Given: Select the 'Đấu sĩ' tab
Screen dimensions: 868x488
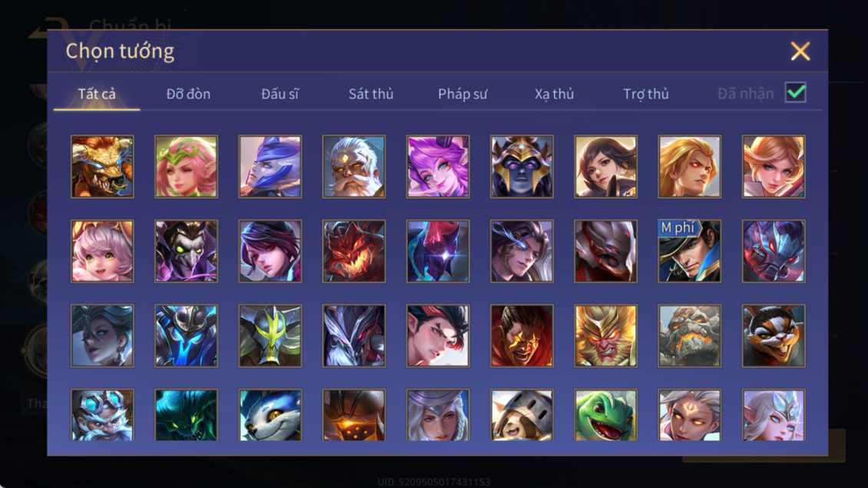Looking at the screenshot, I should (280, 95).
